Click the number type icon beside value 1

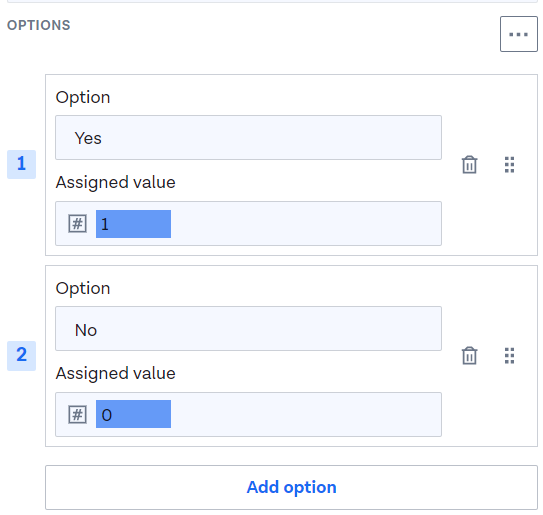[x=77, y=223]
